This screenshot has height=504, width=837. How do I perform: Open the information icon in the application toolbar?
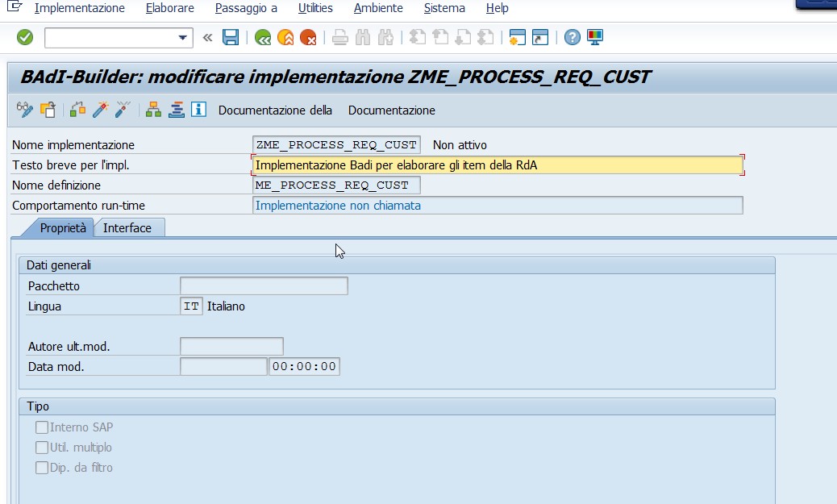198,109
